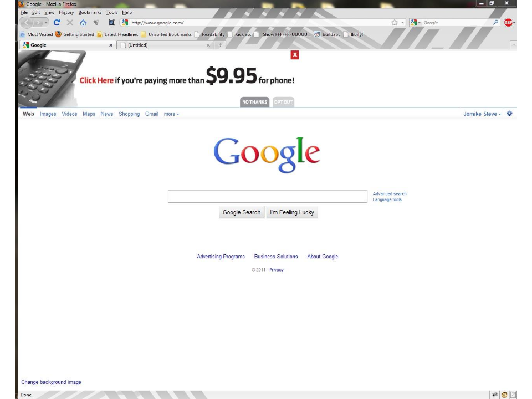Open the Bookmarks menu
Image resolution: width=532 pixels, height=399 pixels.
[90, 12]
